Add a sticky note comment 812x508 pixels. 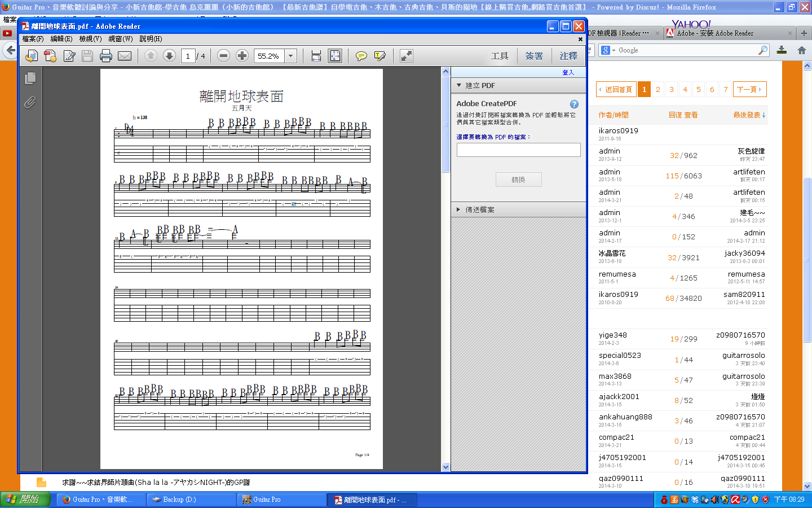(x=361, y=56)
